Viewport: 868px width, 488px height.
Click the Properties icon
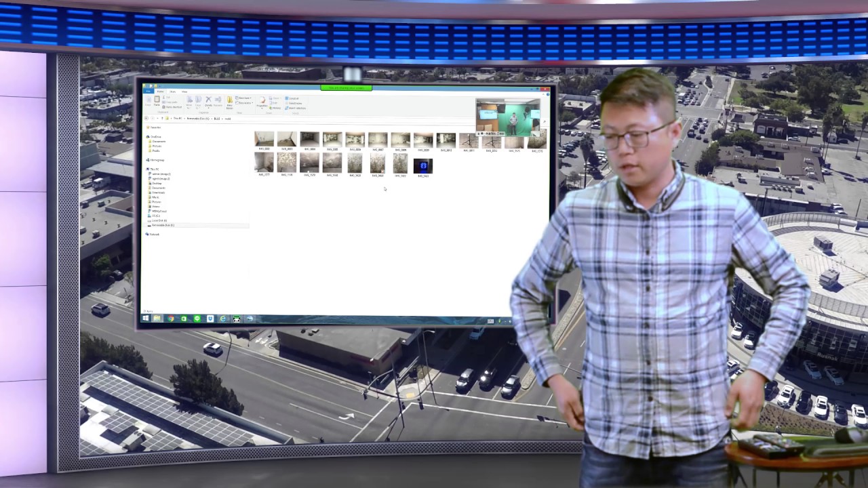click(x=262, y=102)
